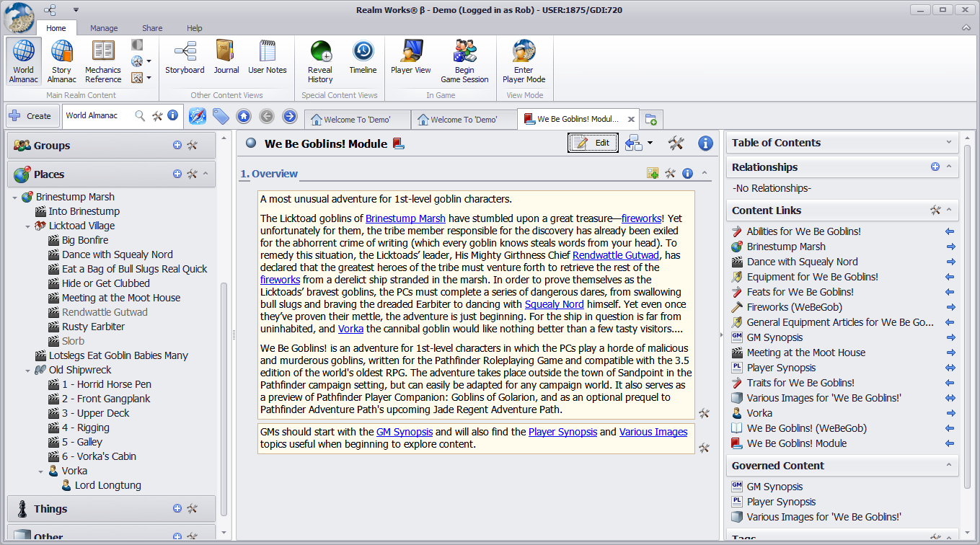Begin a Game Session
Viewport: 980px width, 545px height.
coord(464,61)
